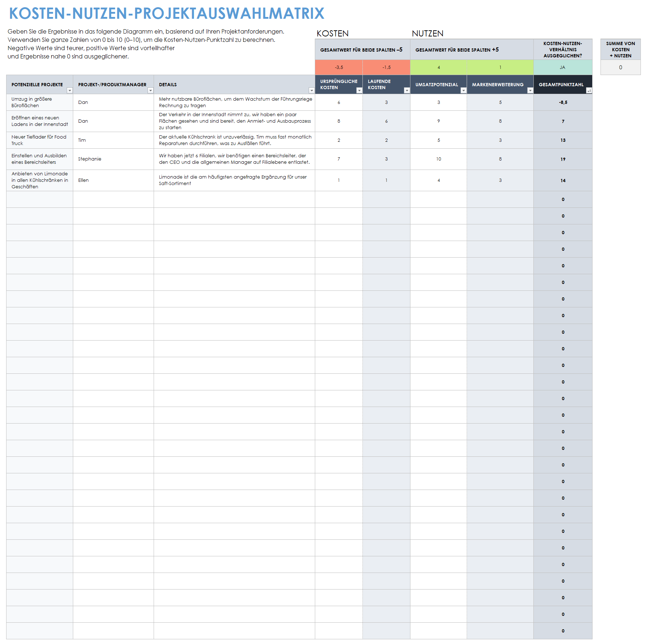The image size is (647, 644).
Task: Select project 'Einstellen und Ausbilden eines Bereichsleiters'
Action: tap(40, 159)
